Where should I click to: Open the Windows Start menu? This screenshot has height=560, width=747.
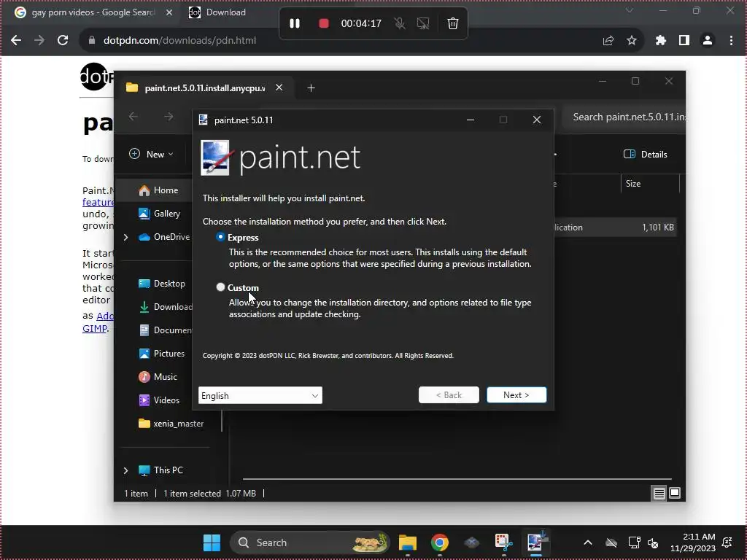click(212, 542)
